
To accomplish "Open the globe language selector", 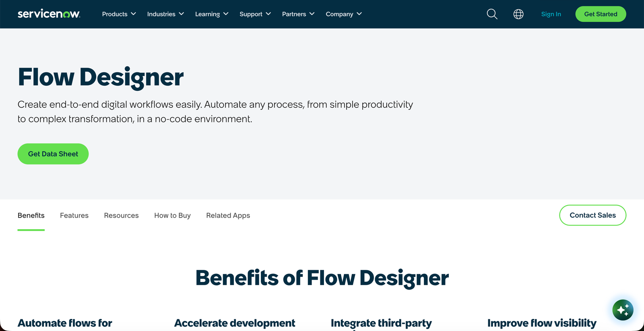I will click(x=518, y=14).
